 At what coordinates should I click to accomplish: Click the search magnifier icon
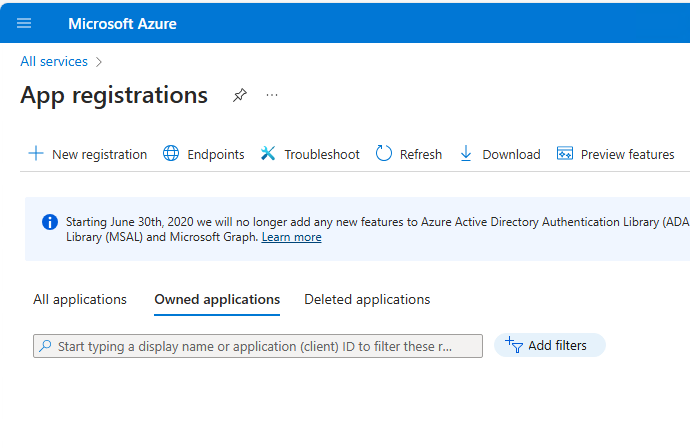[x=45, y=346]
